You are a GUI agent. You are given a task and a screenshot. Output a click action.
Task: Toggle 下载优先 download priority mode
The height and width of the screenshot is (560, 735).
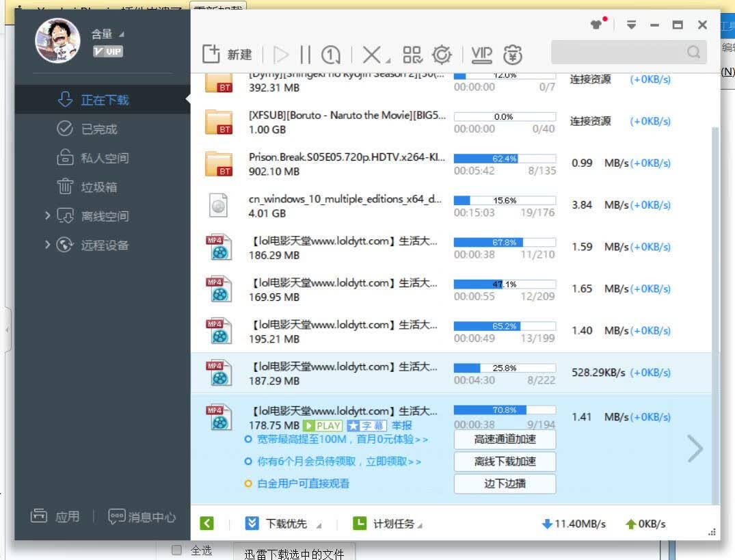tap(252, 524)
